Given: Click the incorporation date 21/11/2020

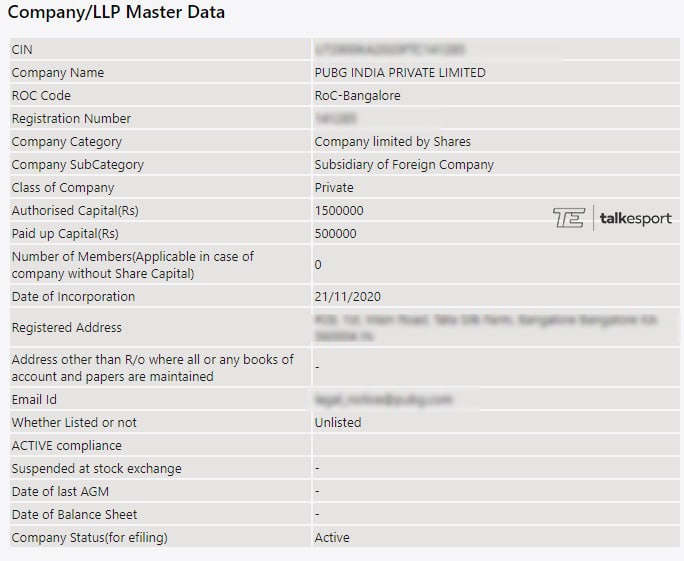Looking at the screenshot, I should 347,297.
